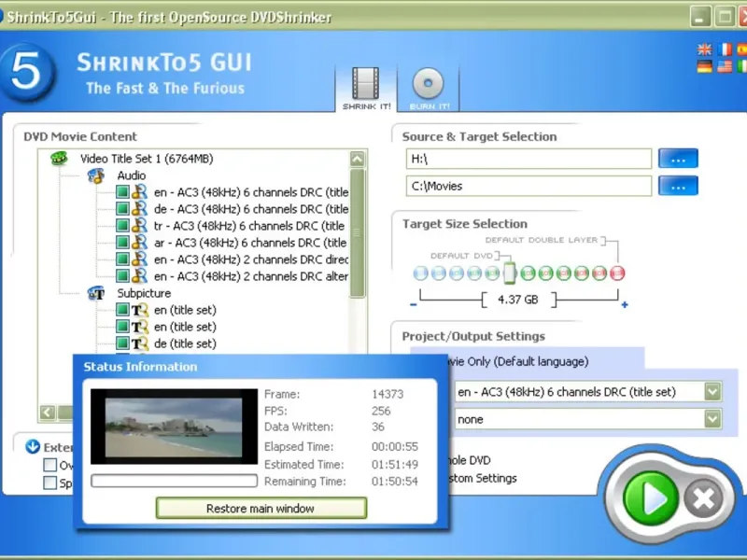Toggle en AC3 6 channels audio checkbox

[122, 192]
